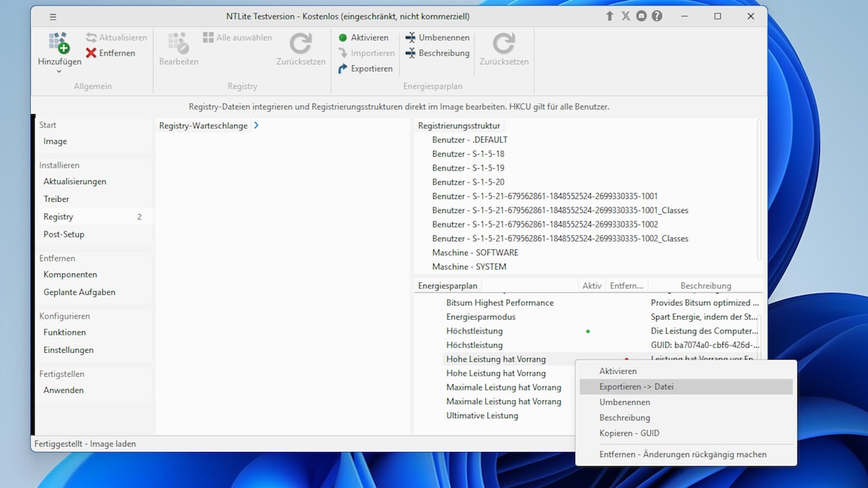868x488 pixels.
Task: Click Beschreibung in the ribbon
Action: 437,53
